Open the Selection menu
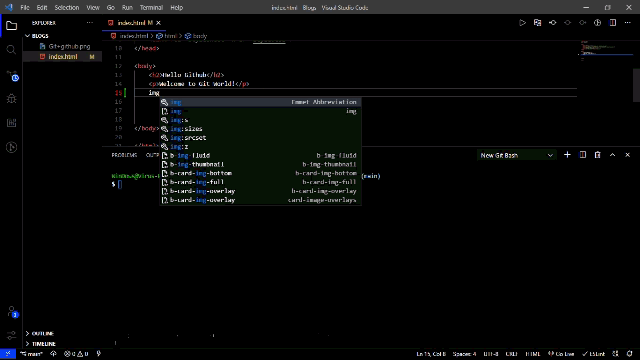 click(x=67, y=7)
